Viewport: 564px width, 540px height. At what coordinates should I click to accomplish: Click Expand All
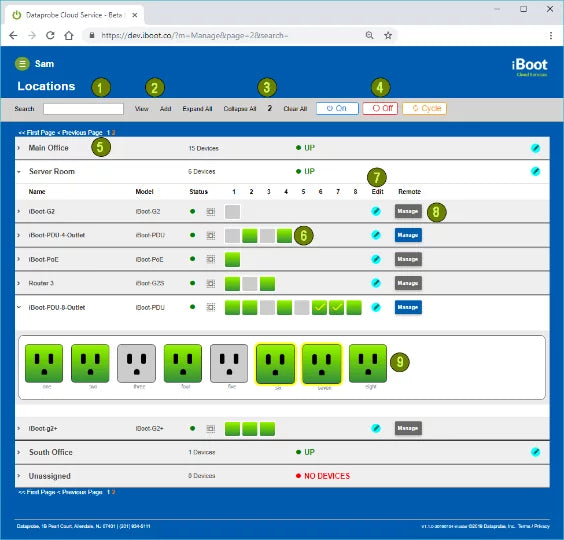click(x=197, y=109)
